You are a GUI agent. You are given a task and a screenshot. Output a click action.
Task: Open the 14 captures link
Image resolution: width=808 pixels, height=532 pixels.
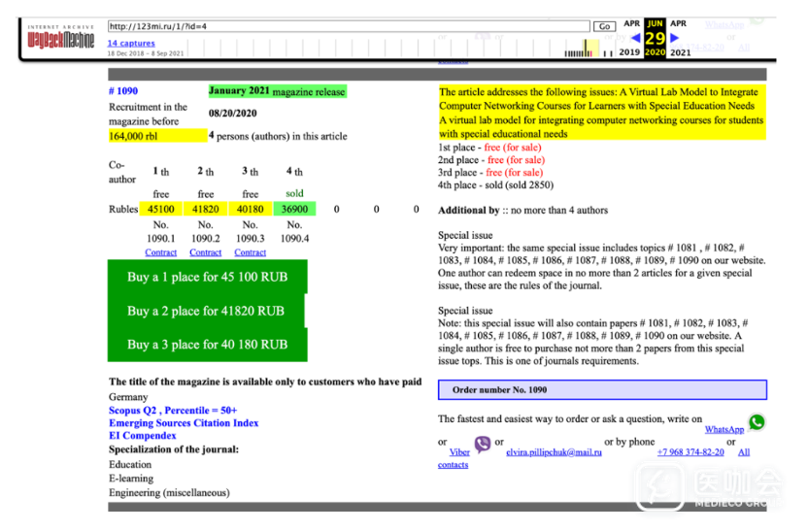click(130, 44)
